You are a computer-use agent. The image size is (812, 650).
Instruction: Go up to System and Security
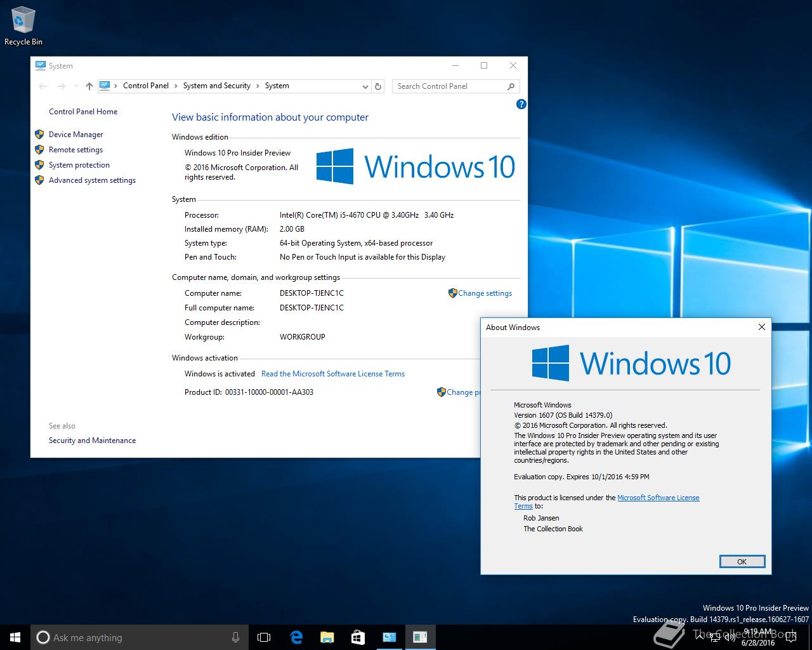click(x=89, y=86)
